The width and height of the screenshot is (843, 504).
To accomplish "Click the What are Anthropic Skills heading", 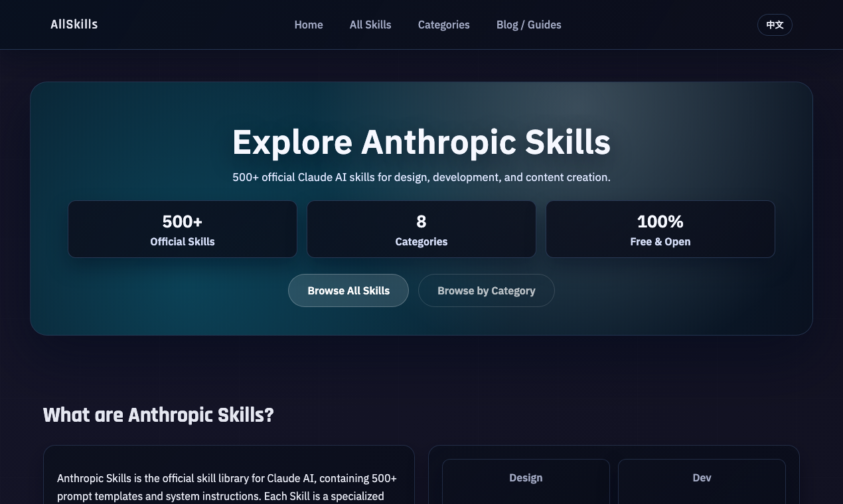I will 158,415.
